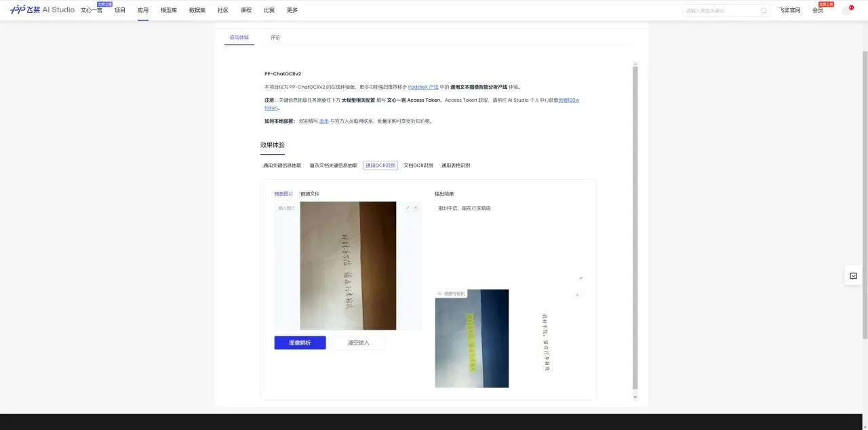868x430 pixels.
Task: Switch to the 预测文件 input tab
Action: [x=310, y=194]
